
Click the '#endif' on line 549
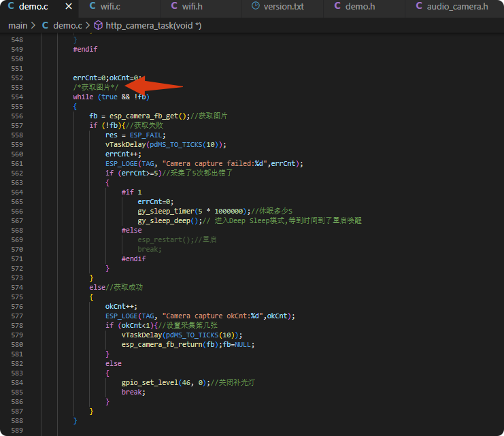pos(85,49)
